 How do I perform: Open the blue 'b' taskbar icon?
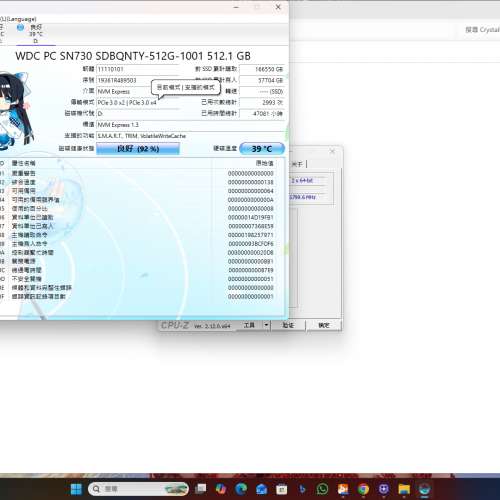click(x=302, y=489)
